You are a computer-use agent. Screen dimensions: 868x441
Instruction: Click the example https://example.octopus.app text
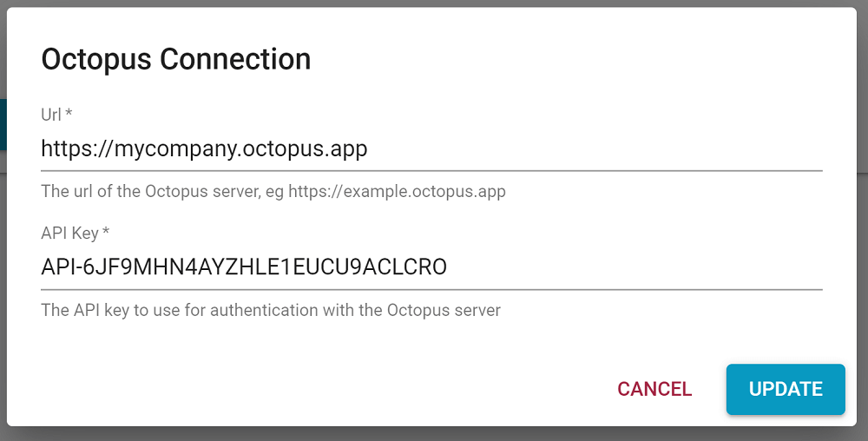tap(397, 192)
